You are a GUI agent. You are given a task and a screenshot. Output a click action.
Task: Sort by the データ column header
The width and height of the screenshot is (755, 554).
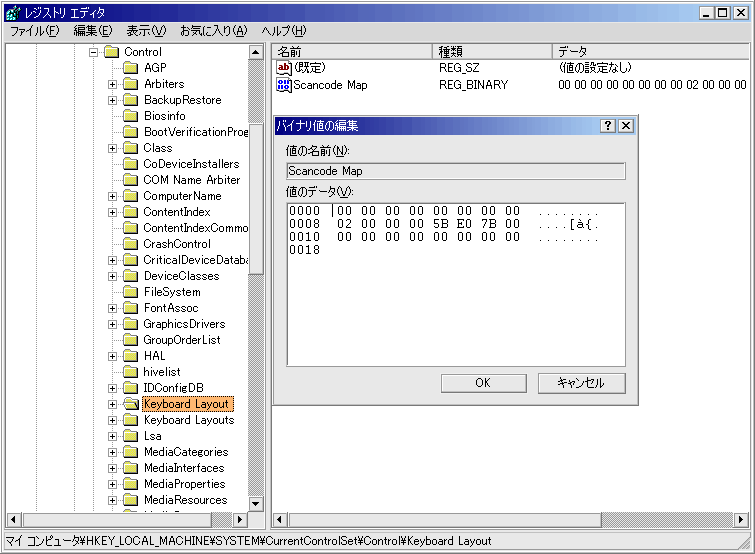(651, 52)
